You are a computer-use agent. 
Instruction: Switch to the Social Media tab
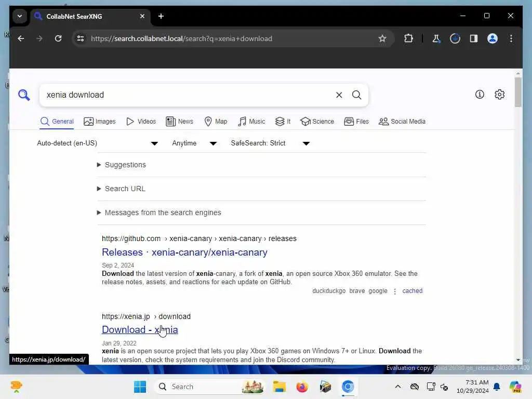402,122
